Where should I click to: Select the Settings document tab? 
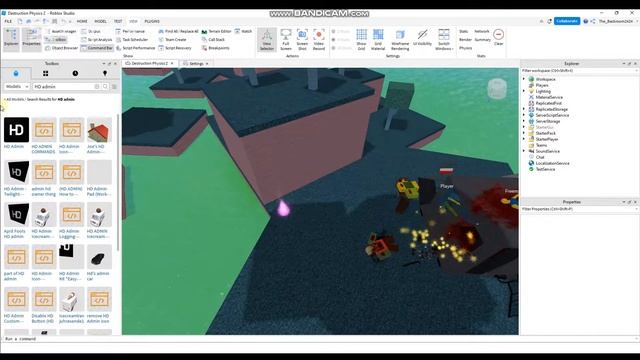click(196, 64)
